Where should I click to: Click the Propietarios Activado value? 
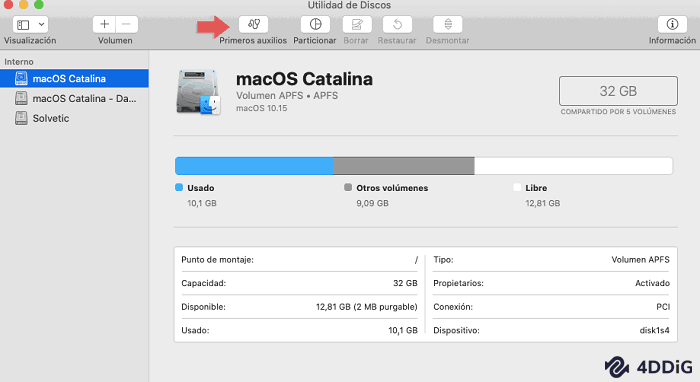pyautogui.click(x=652, y=283)
